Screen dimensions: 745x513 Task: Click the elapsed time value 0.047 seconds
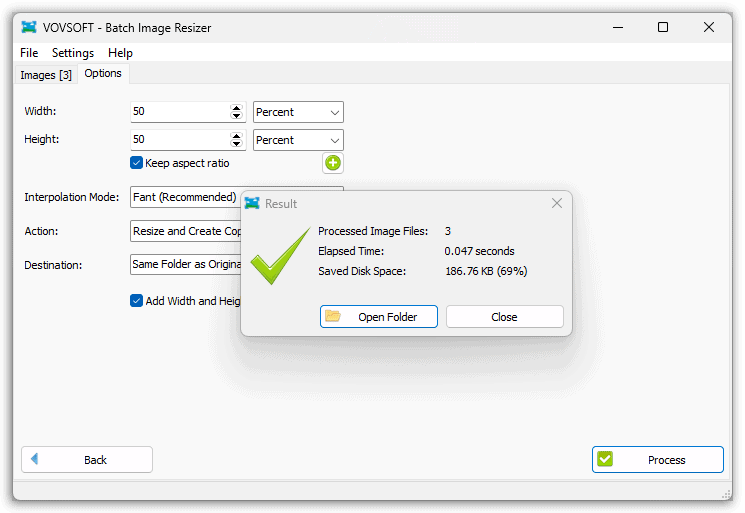click(x=479, y=251)
